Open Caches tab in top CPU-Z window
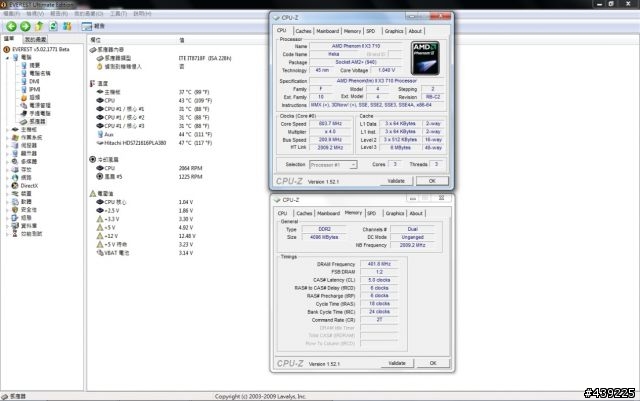Viewport: 640px width, 401px height. click(303, 31)
